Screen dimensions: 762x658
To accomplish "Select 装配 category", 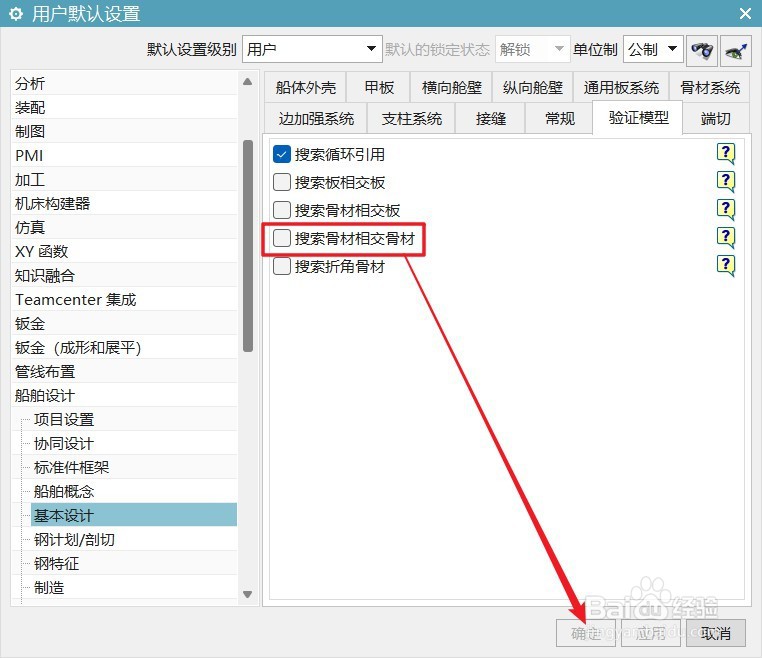I will pyautogui.click(x=124, y=107).
